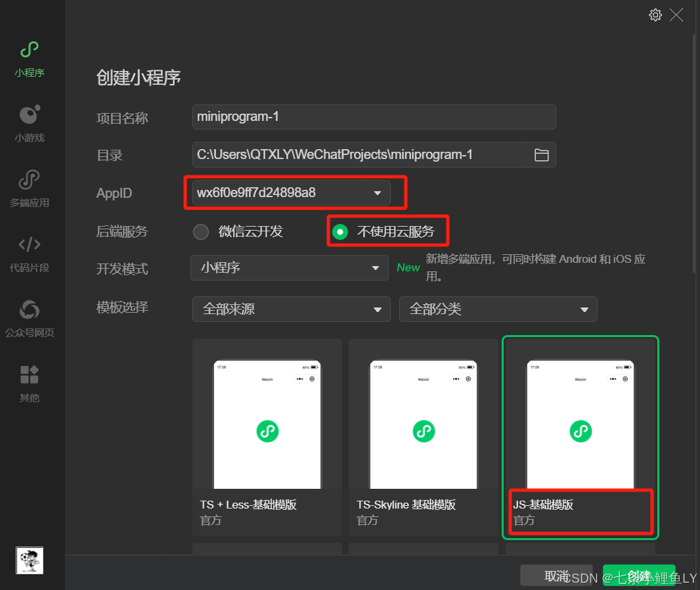This screenshot has width=700, height=590.
Task: Click the New multi-platform app notice
Action: coord(521,267)
